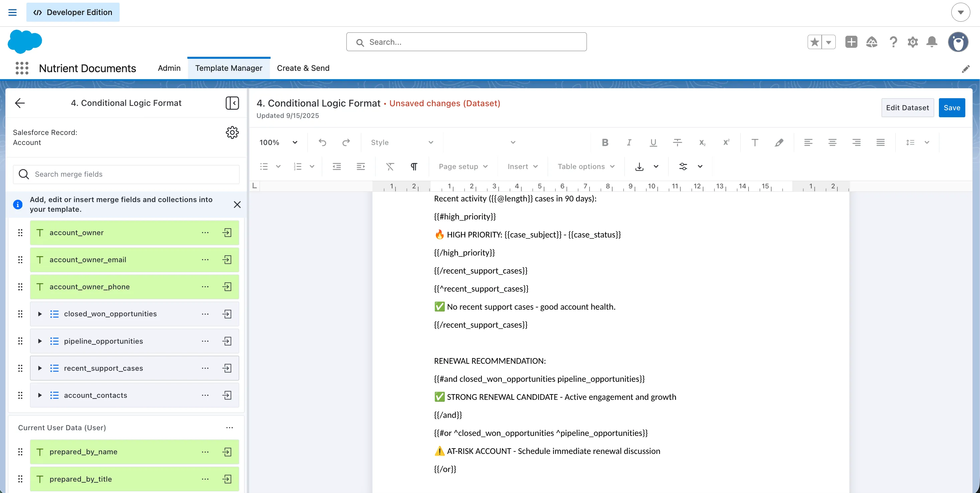Open the user avatar profile menu
Image resolution: width=980 pixels, height=493 pixels.
pos(958,42)
